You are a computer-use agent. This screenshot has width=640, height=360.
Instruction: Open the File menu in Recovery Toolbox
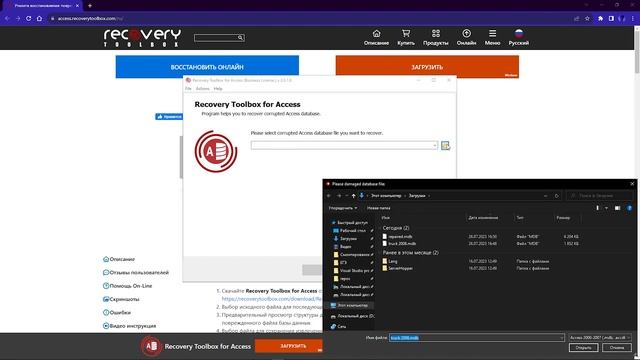pyautogui.click(x=188, y=89)
